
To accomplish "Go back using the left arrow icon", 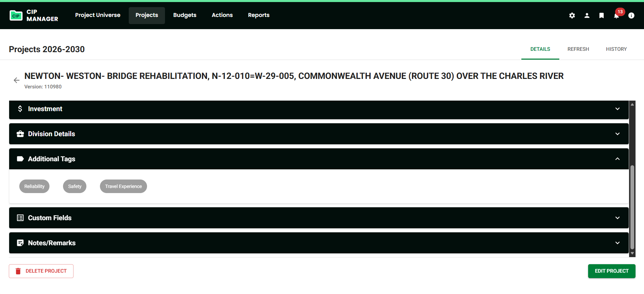I will [x=17, y=80].
